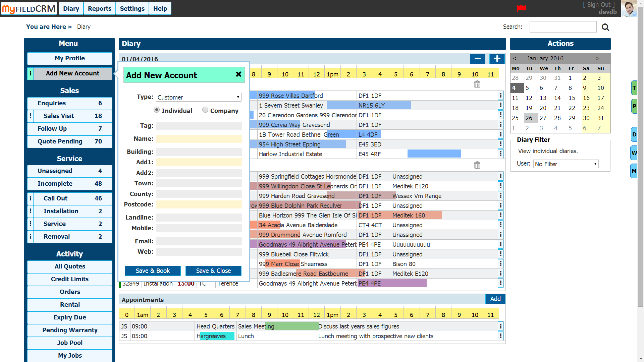Select the Individual radio button
644x362 pixels.
156,110
